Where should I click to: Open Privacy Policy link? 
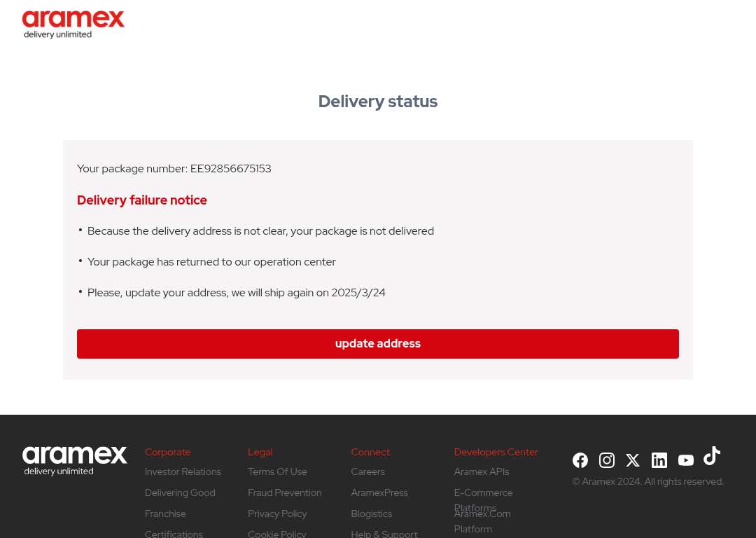click(277, 514)
